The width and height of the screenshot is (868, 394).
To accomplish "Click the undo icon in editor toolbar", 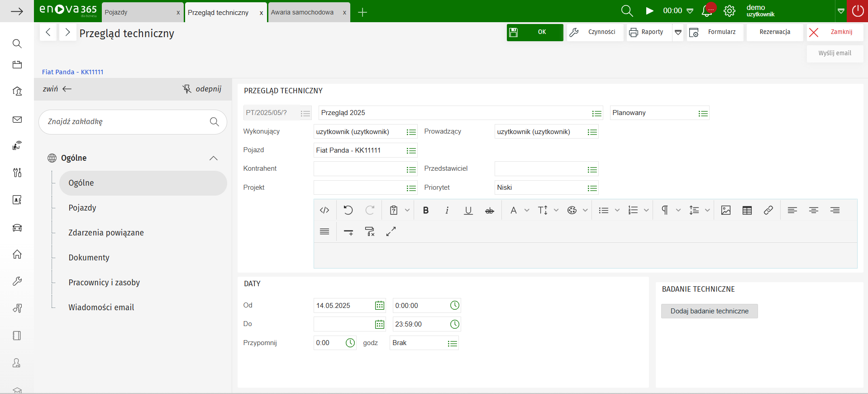I will (x=348, y=210).
